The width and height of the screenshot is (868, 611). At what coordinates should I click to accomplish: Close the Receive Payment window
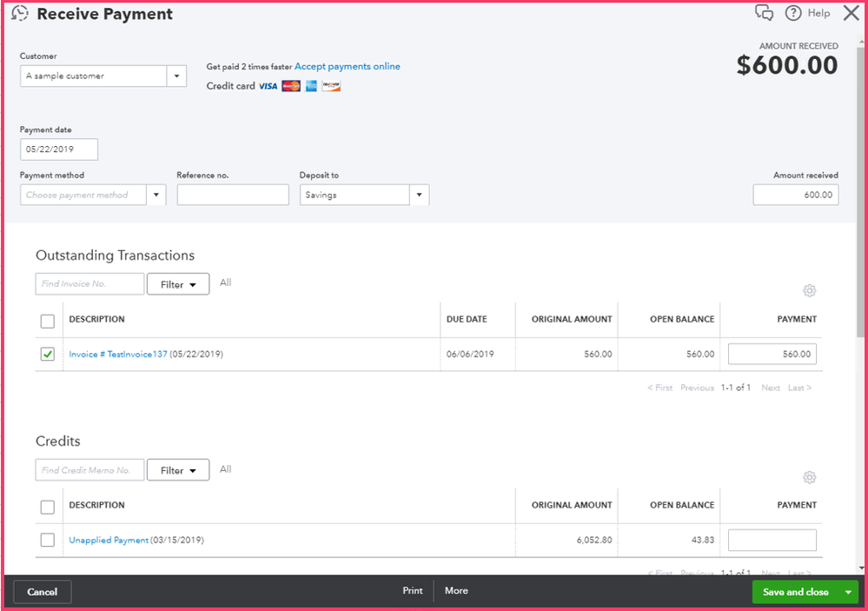[x=851, y=13]
